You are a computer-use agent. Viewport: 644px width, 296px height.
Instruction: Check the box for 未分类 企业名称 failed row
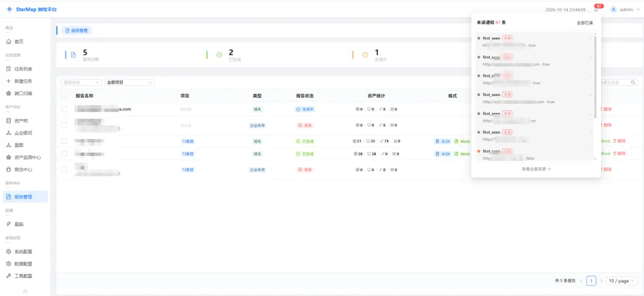click(64, 125)
